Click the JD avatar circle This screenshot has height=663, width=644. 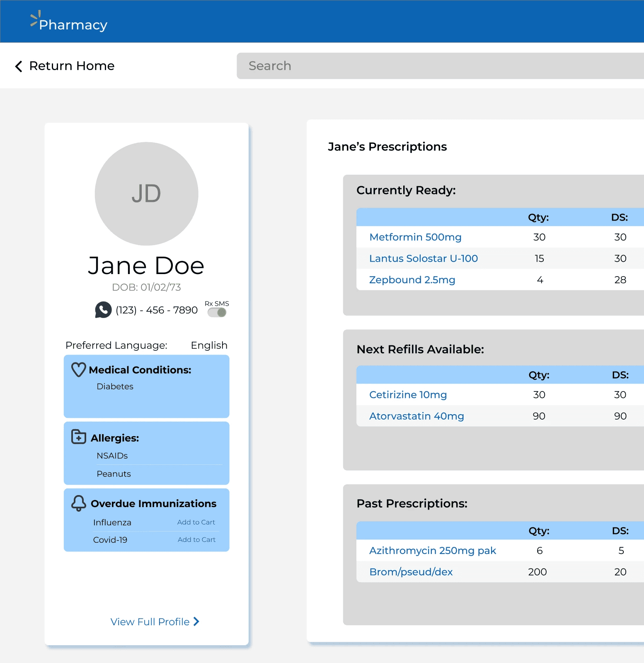pyautogui.click(x=146, y=194)
